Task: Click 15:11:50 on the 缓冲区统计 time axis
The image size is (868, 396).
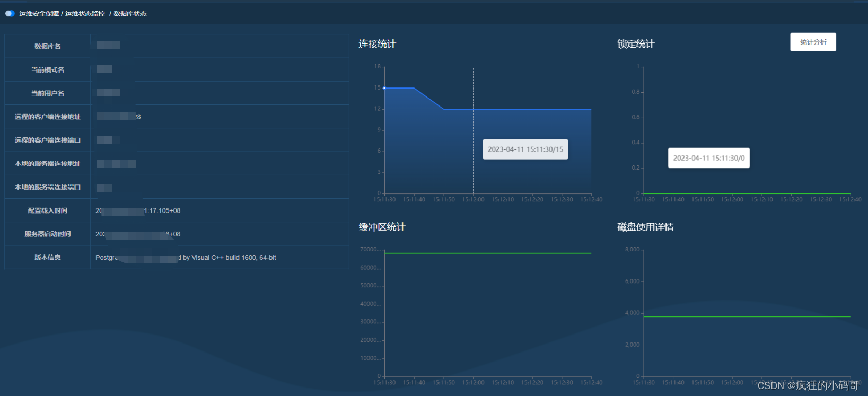Action: point(443,383)
